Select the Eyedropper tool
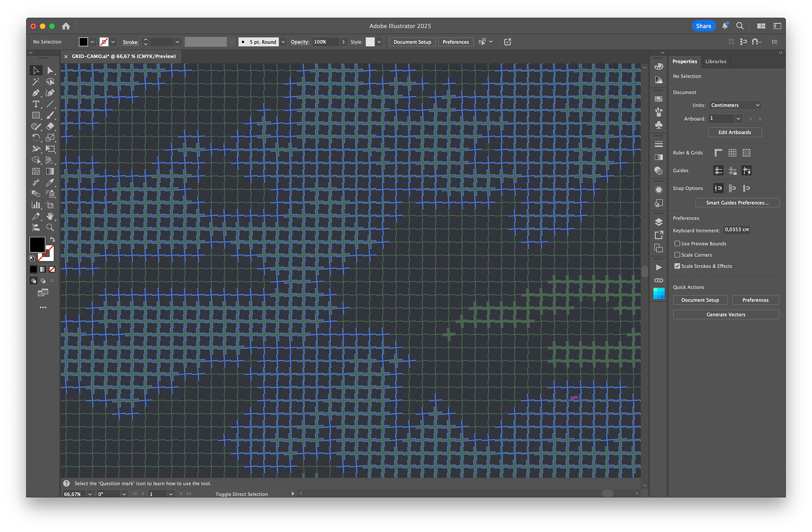812x532 pixels. click(50, 183)
